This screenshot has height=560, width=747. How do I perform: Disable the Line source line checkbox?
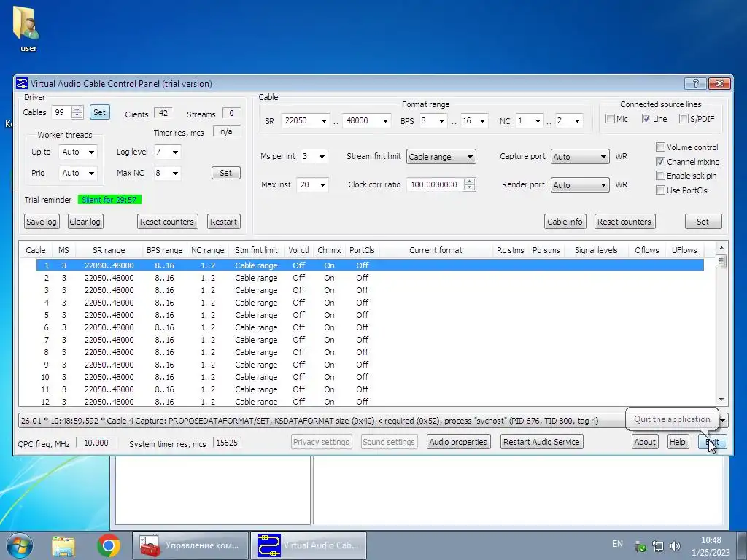pos(646,119)
